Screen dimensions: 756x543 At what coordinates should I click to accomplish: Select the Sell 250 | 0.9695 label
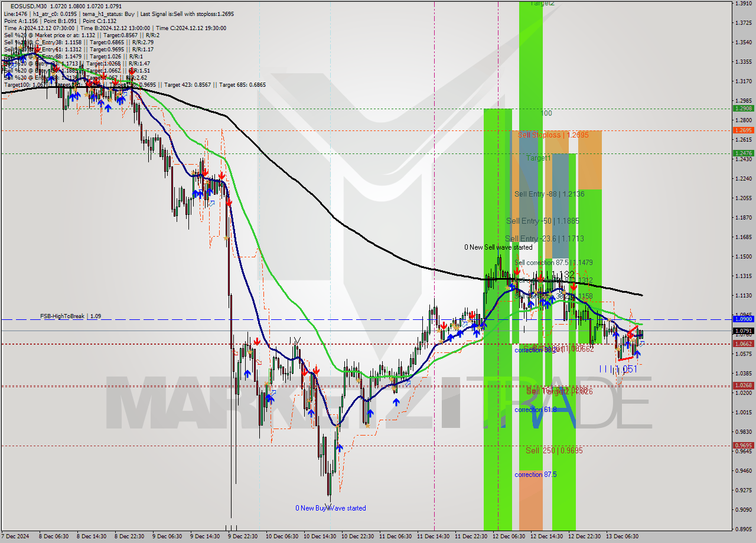[554, 450]
